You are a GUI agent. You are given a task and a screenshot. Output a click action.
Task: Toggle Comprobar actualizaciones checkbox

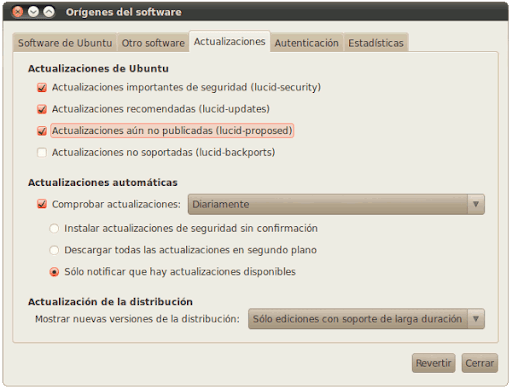(42, 204)
